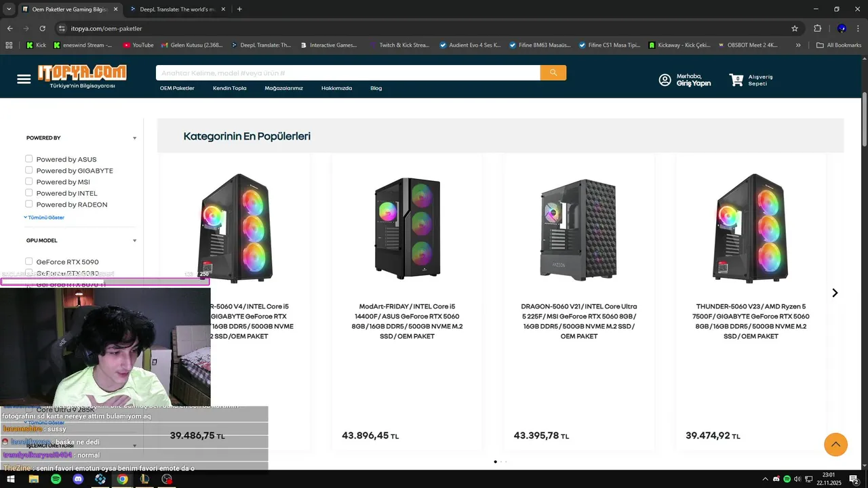Open DRAGON-5060 V21 product title
868x488 pixels.
coord(578,321)
